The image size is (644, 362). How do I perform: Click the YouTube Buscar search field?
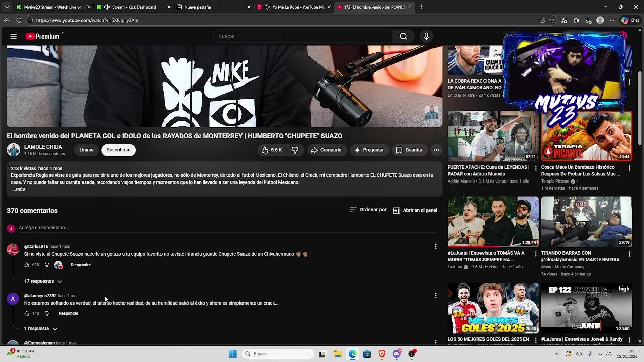coord(303,36)
